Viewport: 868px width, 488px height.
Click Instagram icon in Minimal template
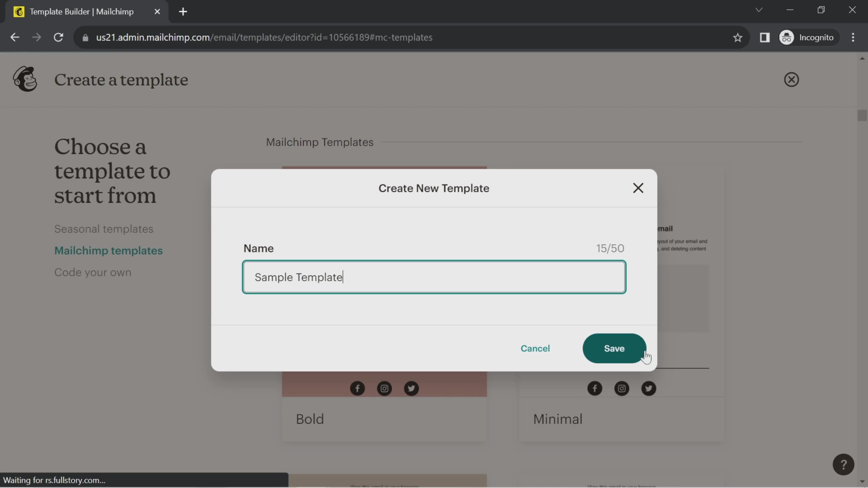click(621, 388)
